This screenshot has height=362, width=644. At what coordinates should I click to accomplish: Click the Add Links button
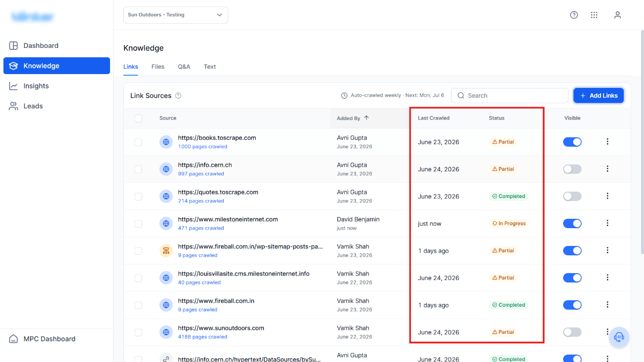599,96
